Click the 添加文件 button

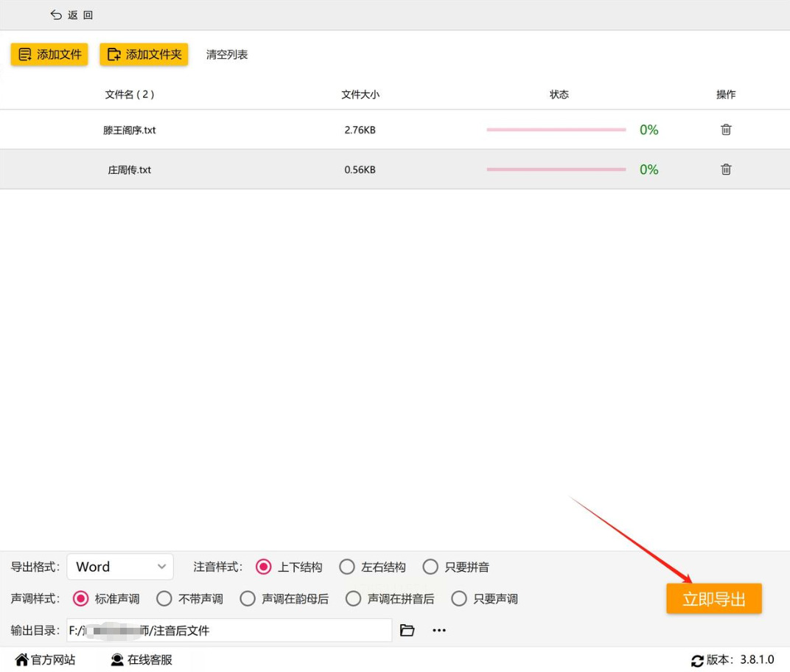coord(49,55)
